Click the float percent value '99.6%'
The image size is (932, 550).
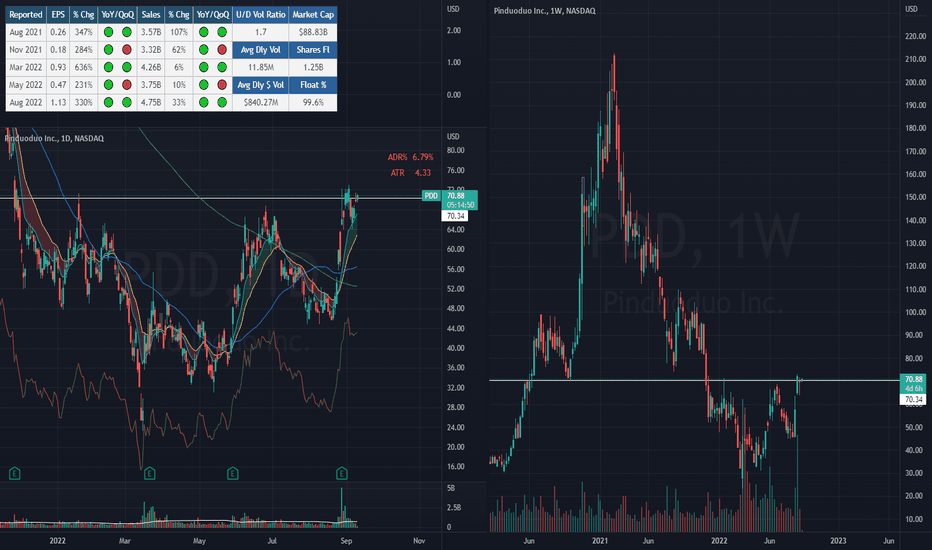[313, 102]
